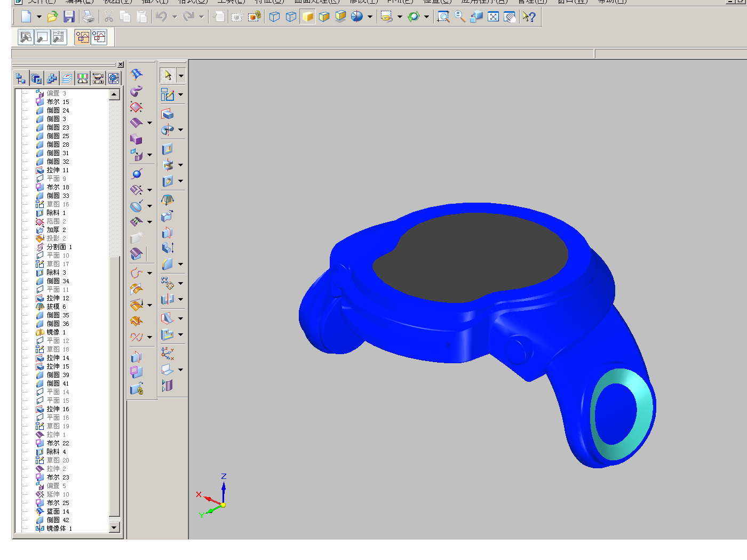Click the Datum Plane icon

point(168,369)
